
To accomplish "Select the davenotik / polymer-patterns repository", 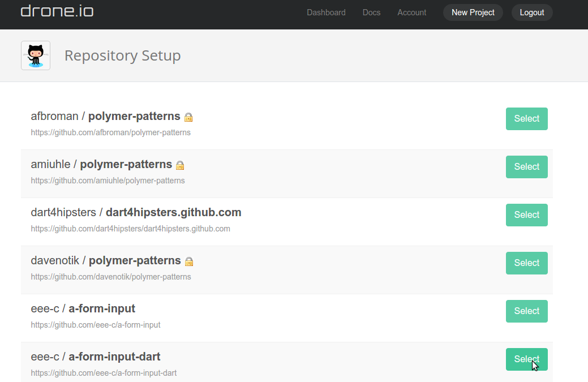I will (x=526, y=263).
